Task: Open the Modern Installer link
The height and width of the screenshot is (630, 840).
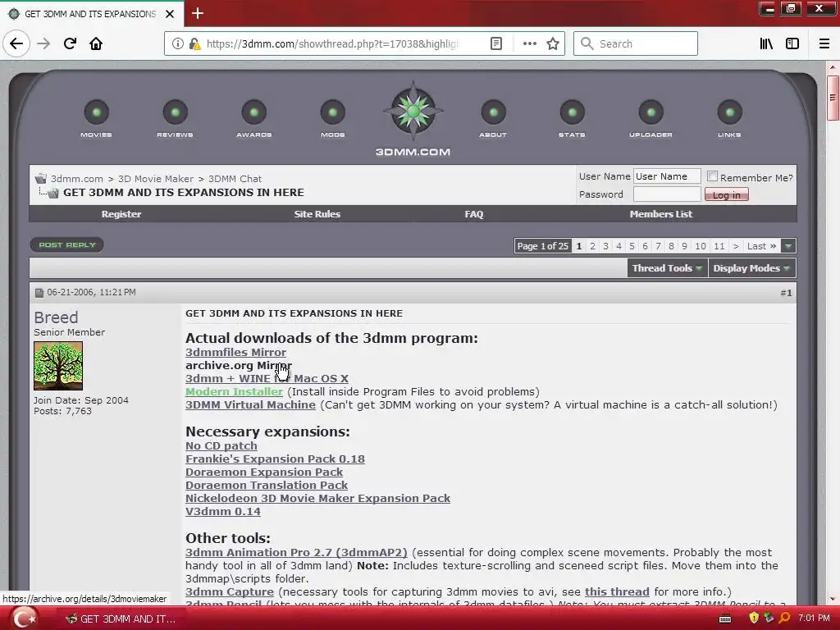Action: pos(234,391)
